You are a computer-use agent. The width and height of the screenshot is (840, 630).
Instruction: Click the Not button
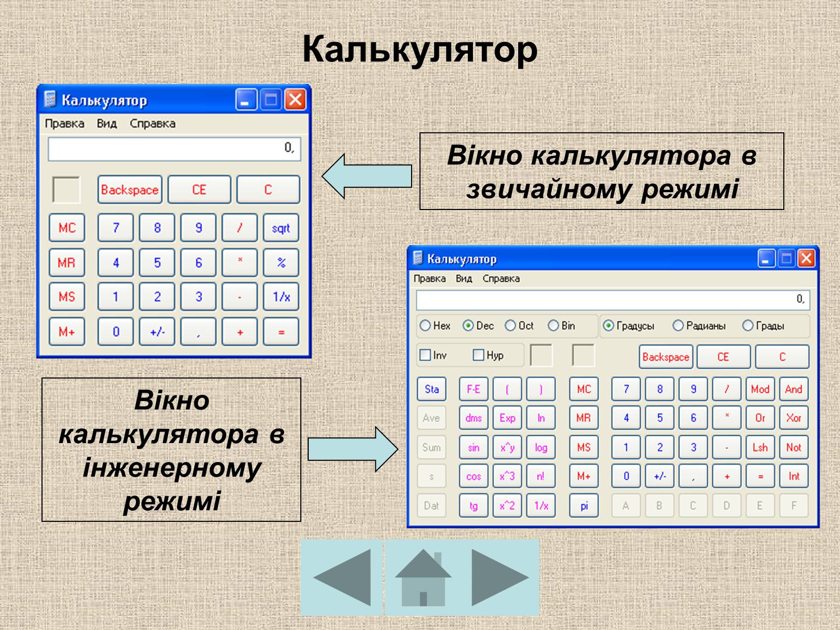(794, 447)
